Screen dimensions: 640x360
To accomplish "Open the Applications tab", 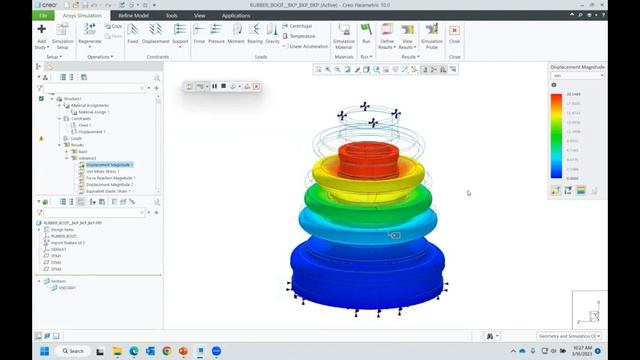I will click(236, 16).
